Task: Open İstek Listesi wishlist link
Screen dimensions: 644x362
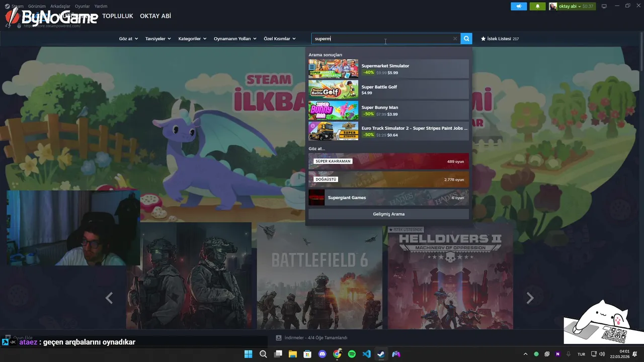Action: click(x=500, y=39)
